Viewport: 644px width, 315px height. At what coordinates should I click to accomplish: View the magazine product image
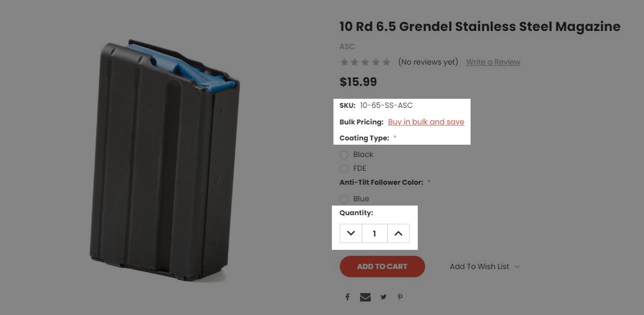point(164,160)
